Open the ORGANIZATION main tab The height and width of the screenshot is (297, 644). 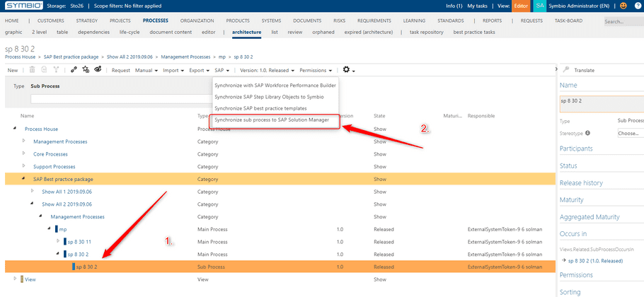click(x=197, y=21)
